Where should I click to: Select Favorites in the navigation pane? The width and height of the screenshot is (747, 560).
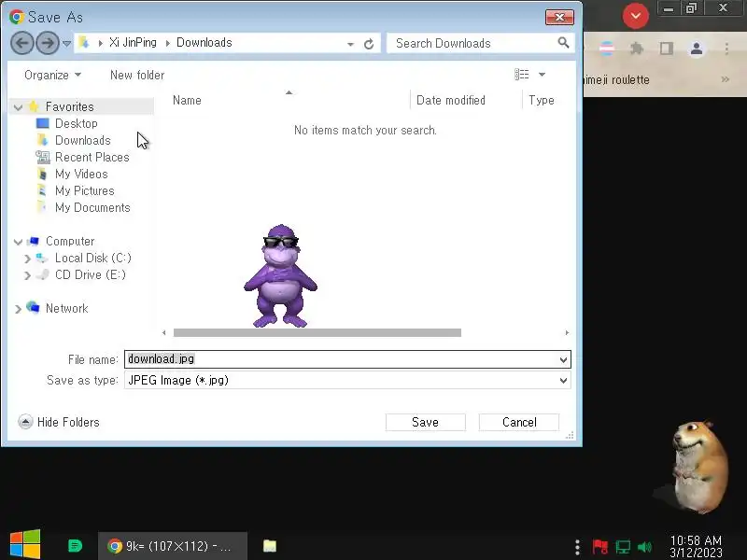(69, 106)
